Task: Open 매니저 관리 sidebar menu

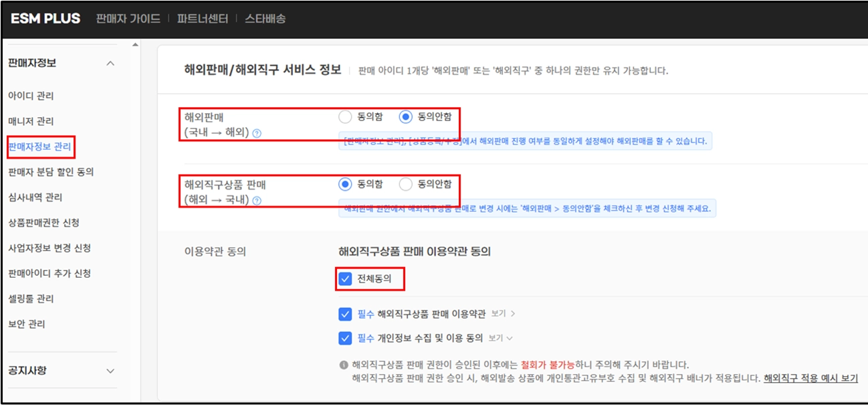Action: 31,121
